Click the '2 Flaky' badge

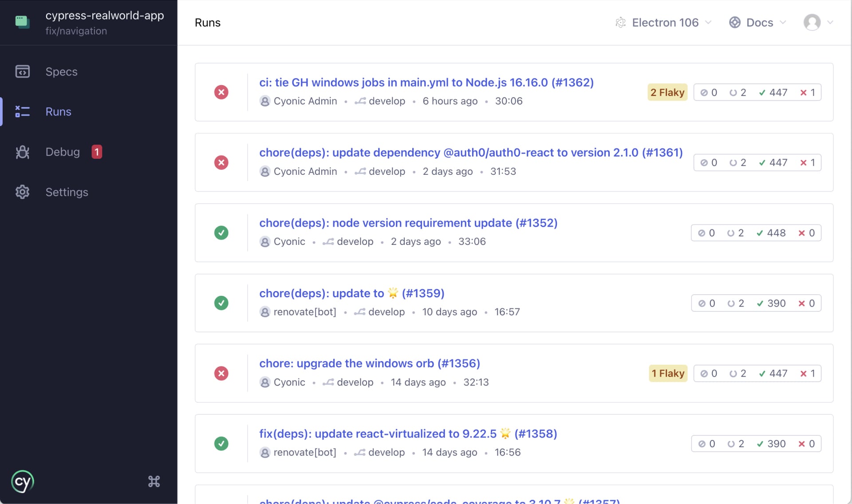coord(667,92)
